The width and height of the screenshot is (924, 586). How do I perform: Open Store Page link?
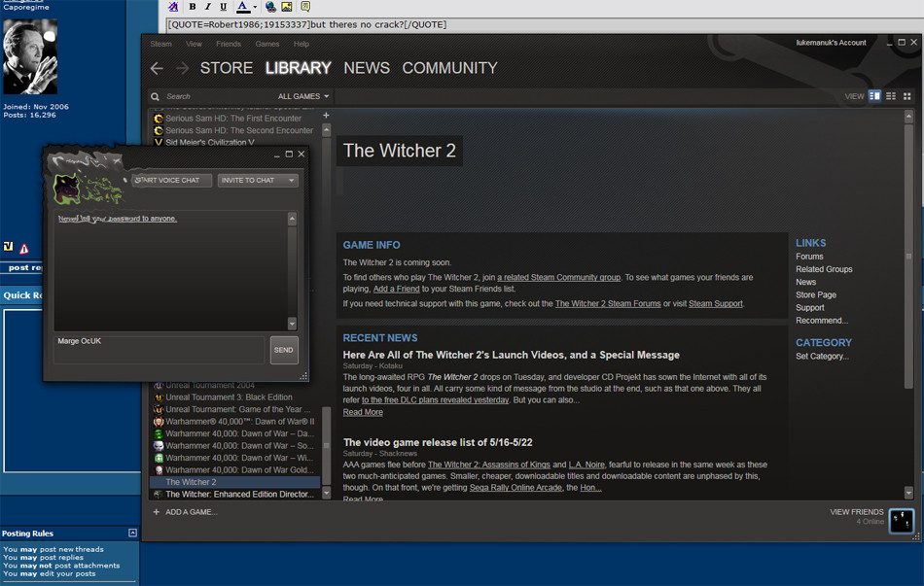click(816, 295)
